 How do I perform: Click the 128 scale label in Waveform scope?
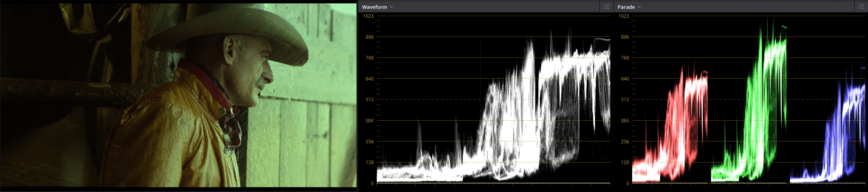coord(369,162)
